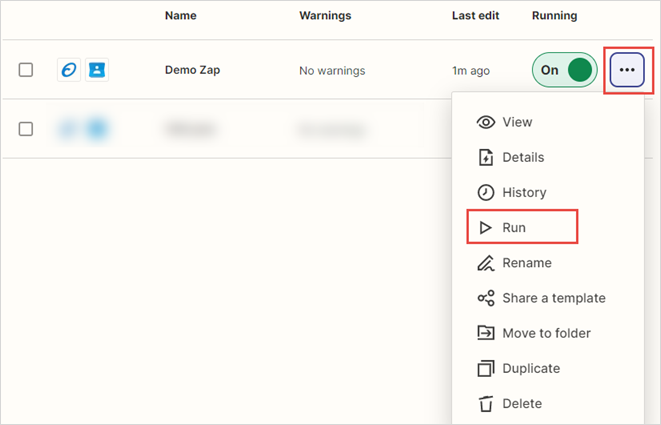Duplicate the Zap via the menu

click(548, 368)
